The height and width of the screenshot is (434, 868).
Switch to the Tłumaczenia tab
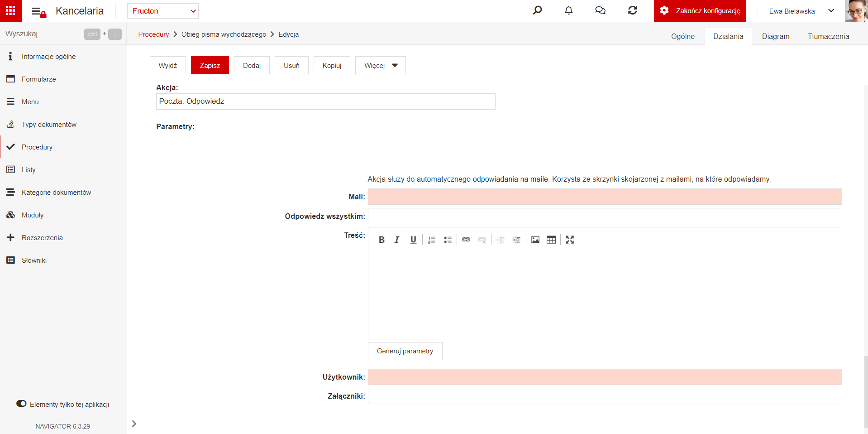[x=828, y=36]
